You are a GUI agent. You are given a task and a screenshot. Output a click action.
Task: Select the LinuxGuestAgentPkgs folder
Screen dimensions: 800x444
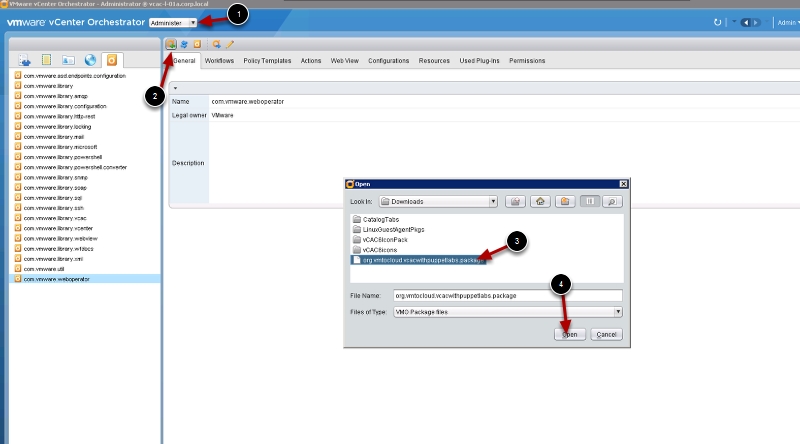pyautogui.click(x=388, y=230)
